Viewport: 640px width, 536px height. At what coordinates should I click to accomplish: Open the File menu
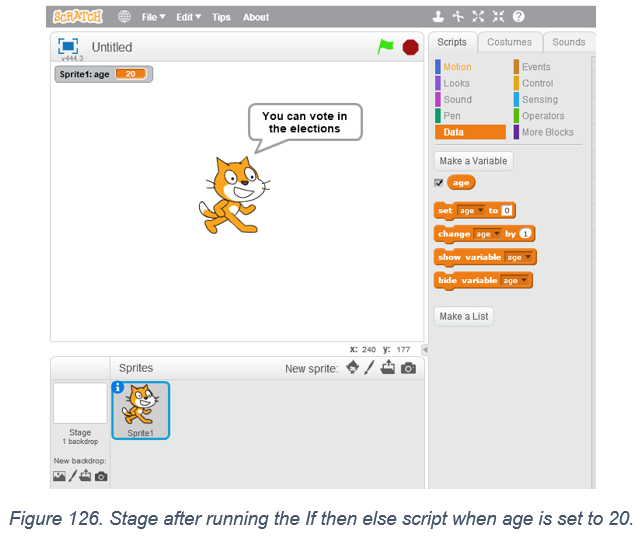click(153, 17)
